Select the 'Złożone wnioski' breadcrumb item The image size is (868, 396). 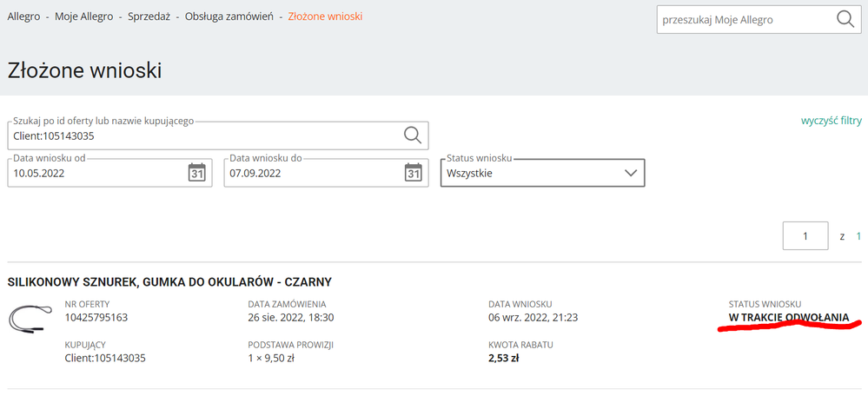(326, 16)
